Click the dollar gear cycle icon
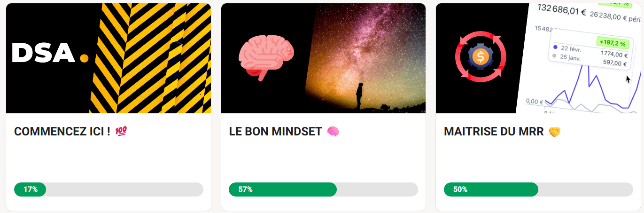This screenshot has width=644, height=213. [480, 57]
